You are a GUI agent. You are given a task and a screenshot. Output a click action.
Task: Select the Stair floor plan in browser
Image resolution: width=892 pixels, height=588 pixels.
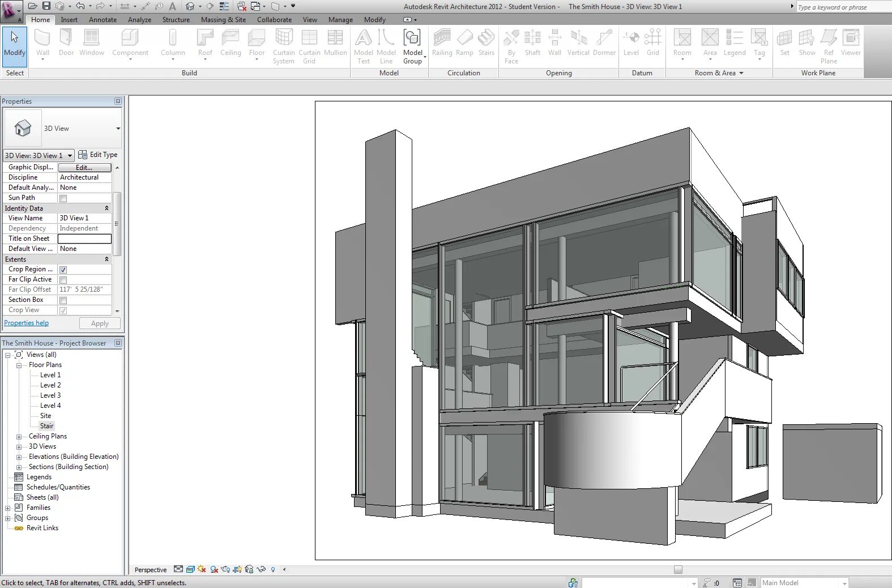pyautogui.click(x=46, y=426)
